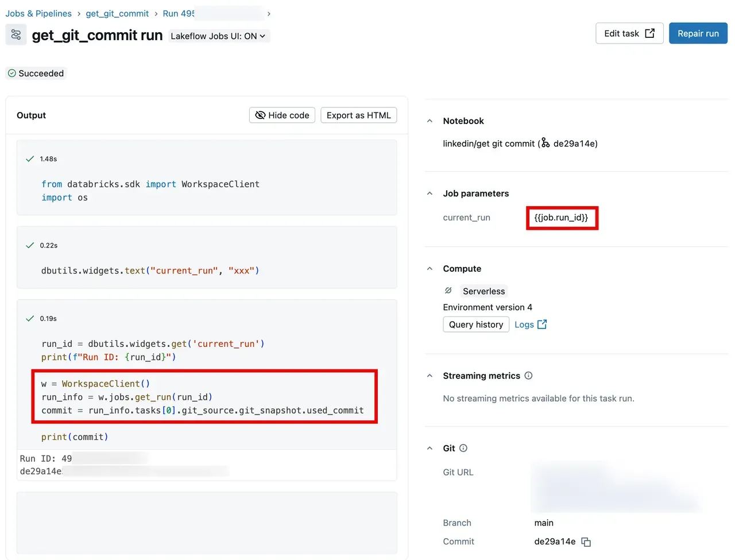The width and height of the screenshot is (735, 560).
Task: Hide code in the output panel
Action: (283, 115)
